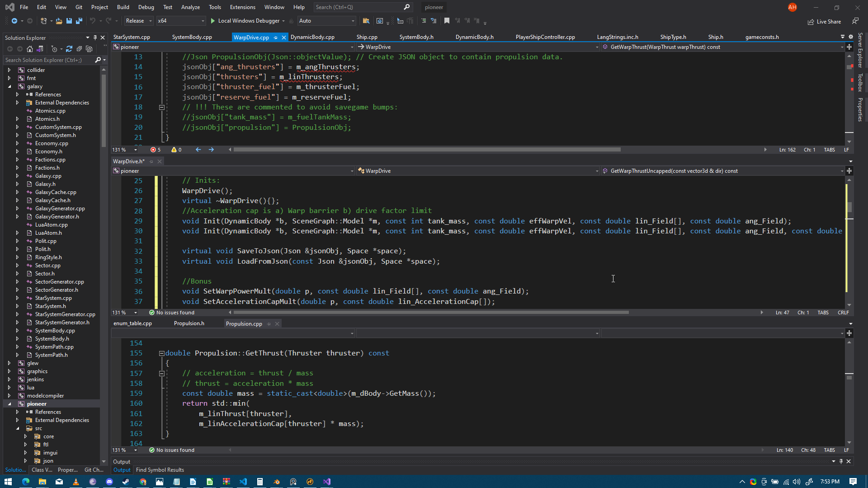The width and height of the screenshot is (868, 488).
Task: Open the Class View bottom tab
Action: tap(42, 470)
